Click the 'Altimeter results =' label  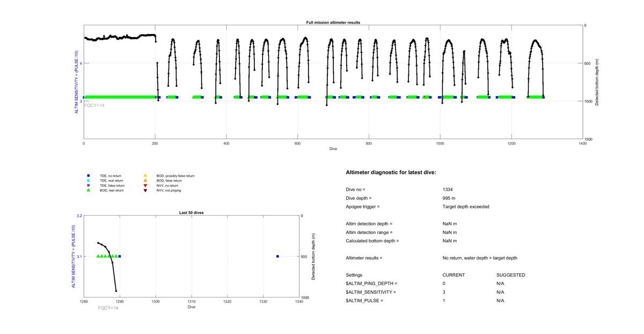(364, 258)
